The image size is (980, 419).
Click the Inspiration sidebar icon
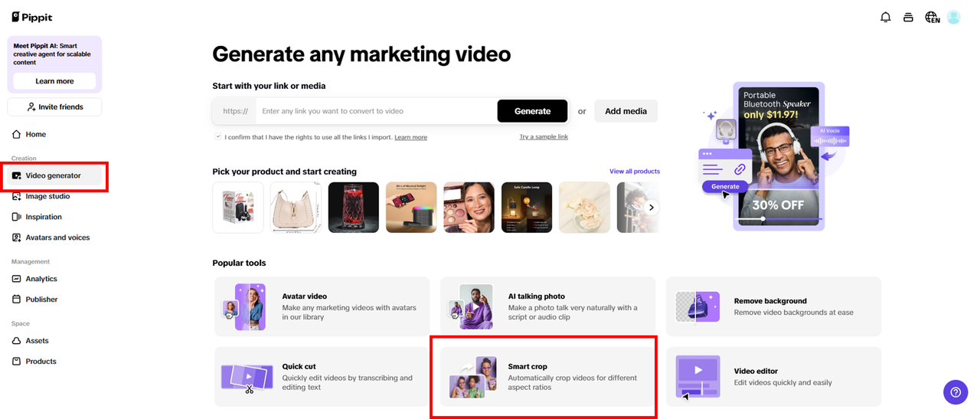point(17,217)
